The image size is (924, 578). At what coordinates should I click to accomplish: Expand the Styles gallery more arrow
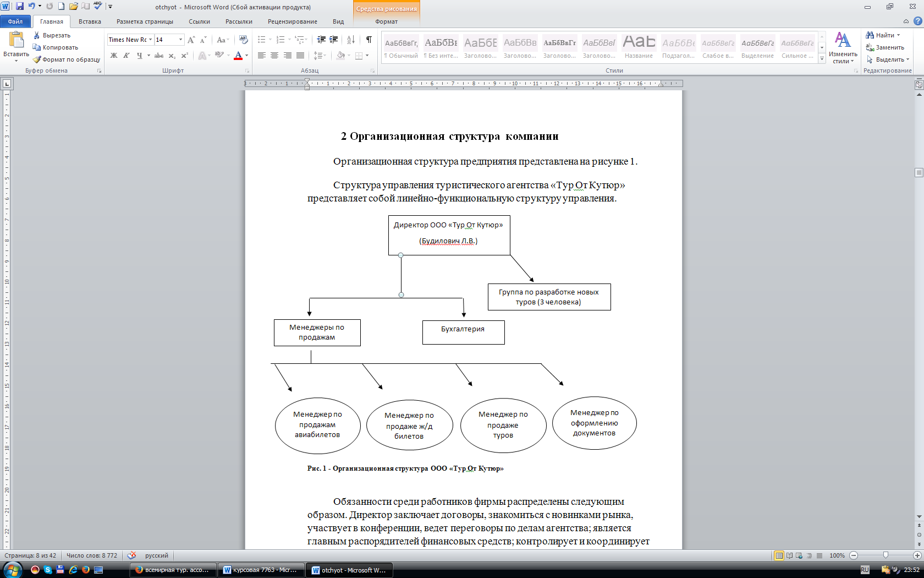point(822,59)
